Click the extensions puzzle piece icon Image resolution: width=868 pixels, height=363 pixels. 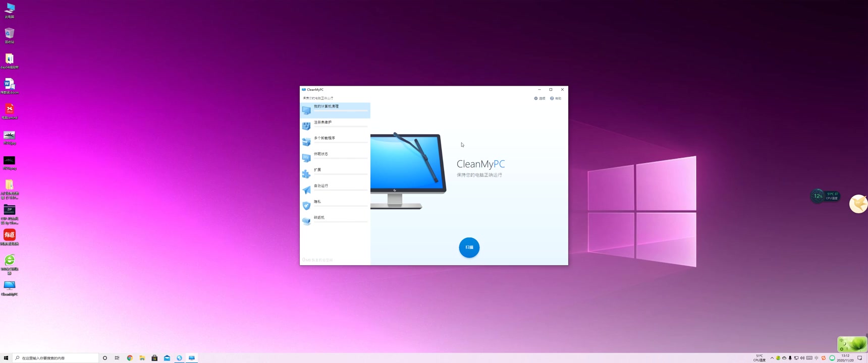(306, 174)
